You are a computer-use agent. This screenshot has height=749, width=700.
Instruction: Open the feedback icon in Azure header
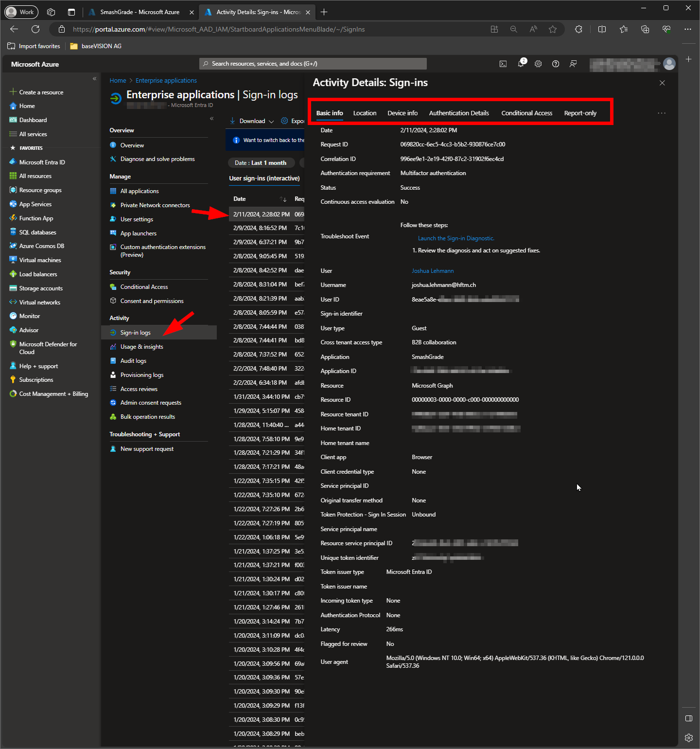[x=573, y=64]
